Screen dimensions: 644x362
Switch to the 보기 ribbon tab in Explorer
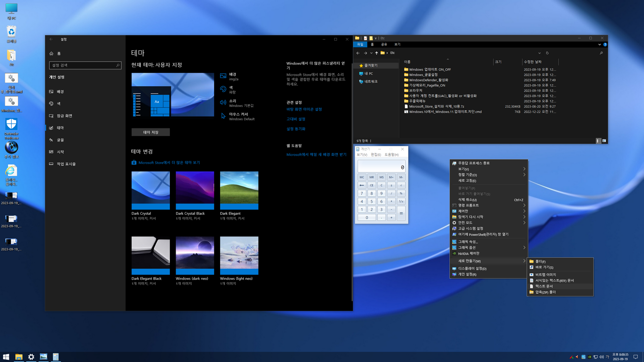397,44
